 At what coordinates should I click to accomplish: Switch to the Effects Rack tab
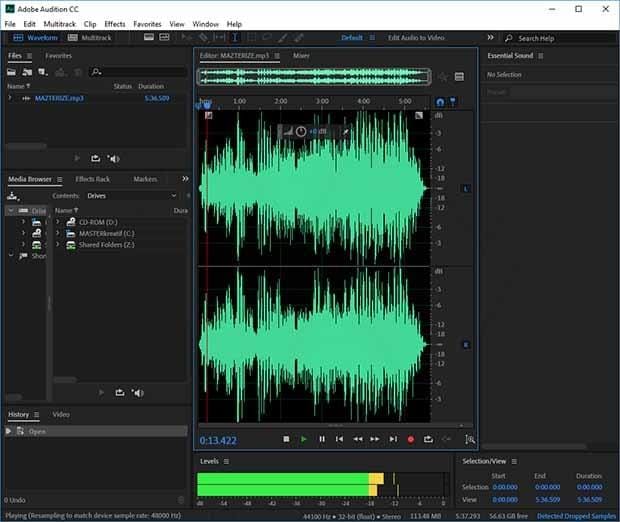(93, 179)
